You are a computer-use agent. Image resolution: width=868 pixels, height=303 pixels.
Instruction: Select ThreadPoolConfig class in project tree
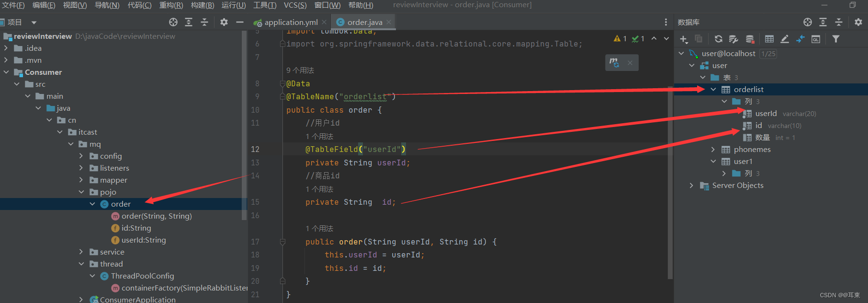click(x=142, y=276)
